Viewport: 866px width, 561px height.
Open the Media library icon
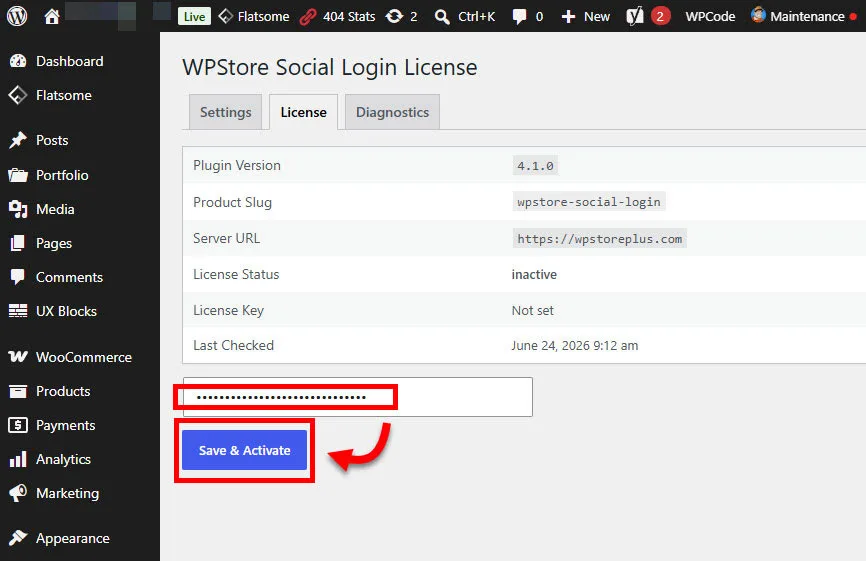coord(18,209)
